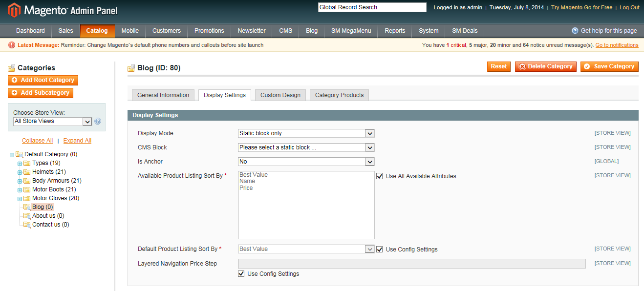Click the Categories heading folder icon

click(x=12, y=68)
